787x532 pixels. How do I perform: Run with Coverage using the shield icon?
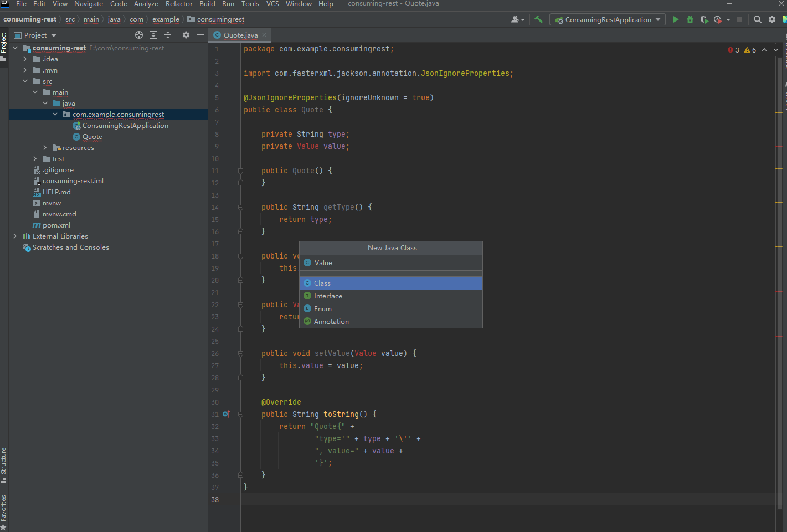704,19
